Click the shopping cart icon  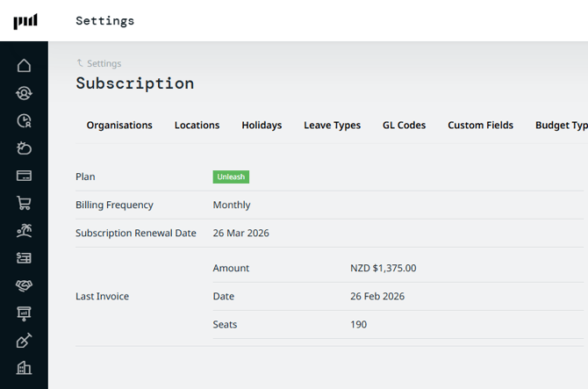tap(24, 203)
